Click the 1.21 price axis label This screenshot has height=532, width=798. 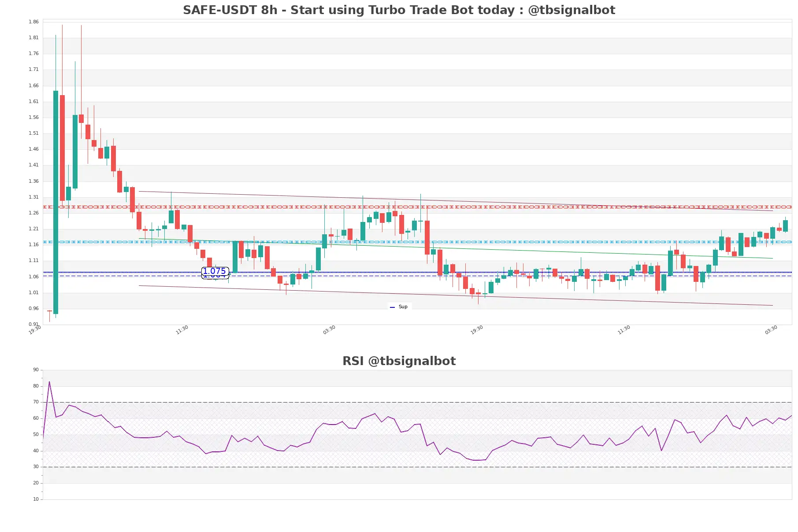tap(33, 229)
